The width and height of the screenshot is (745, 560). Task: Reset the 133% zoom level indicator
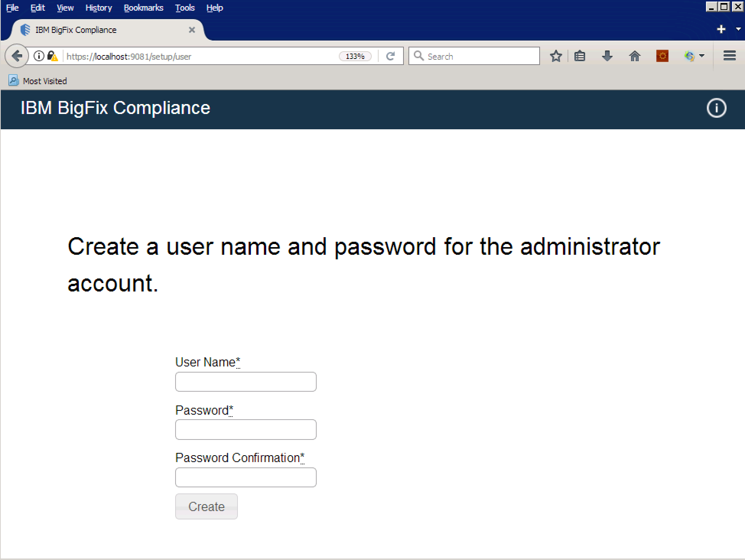tap(355, 56)
